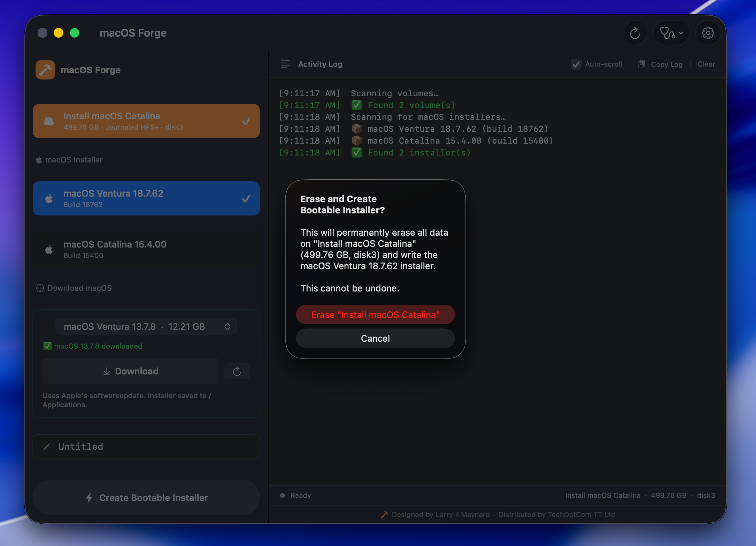756x546 pixels.
Task: Click the download circle icon by Download macOS
Action: tap(40, 288)
